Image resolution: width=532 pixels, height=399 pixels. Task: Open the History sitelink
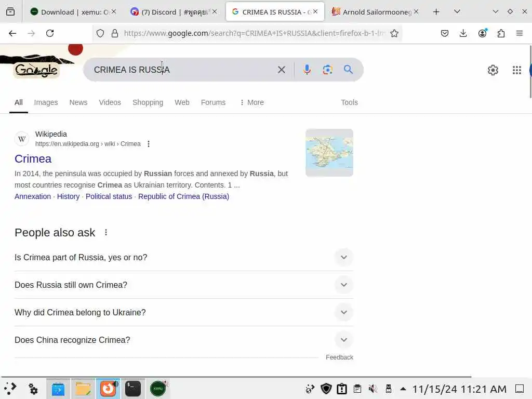68,196
